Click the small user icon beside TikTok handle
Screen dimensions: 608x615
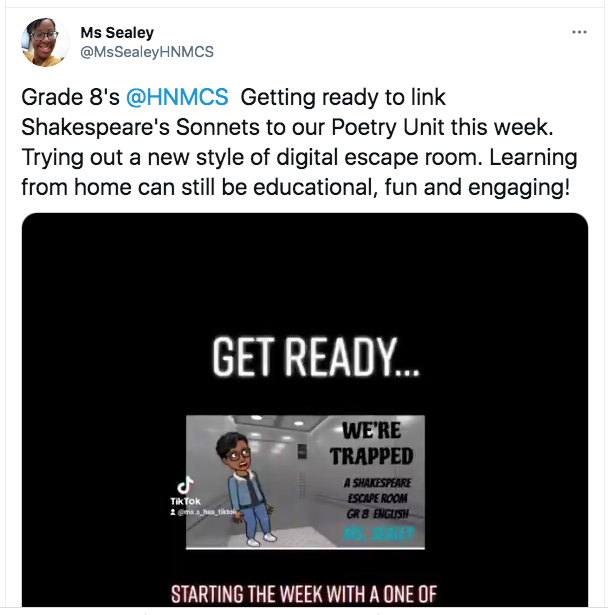173,512
